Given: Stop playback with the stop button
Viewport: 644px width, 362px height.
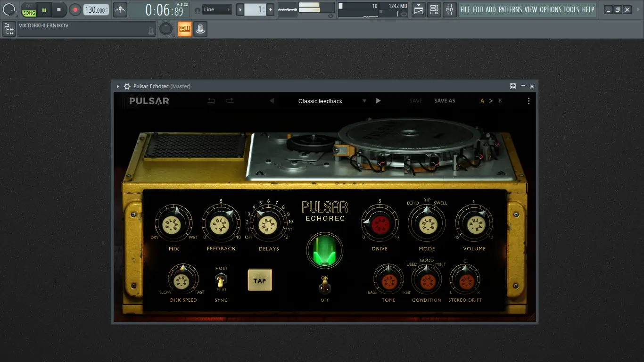Looking at the screenshot, I should [x=58, y=9].
